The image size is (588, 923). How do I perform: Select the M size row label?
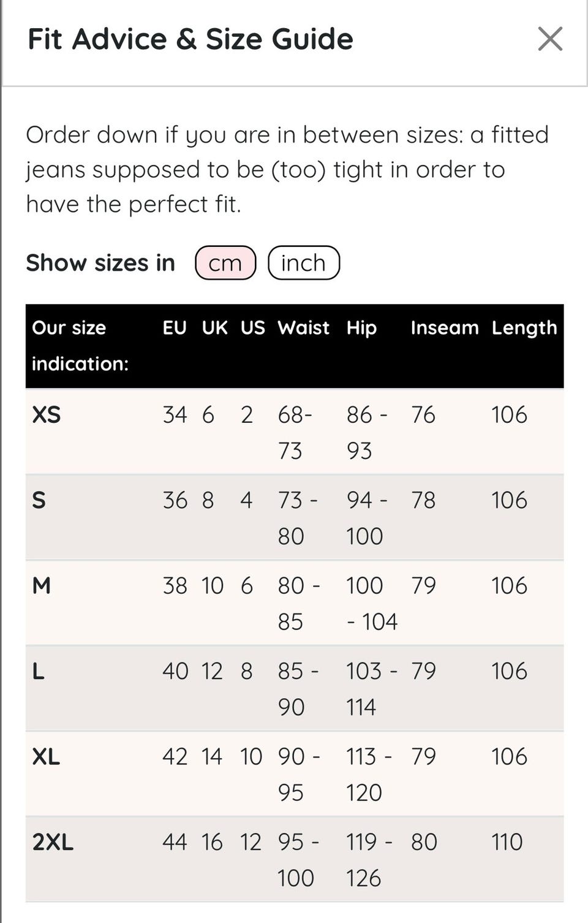click(41, 586)
